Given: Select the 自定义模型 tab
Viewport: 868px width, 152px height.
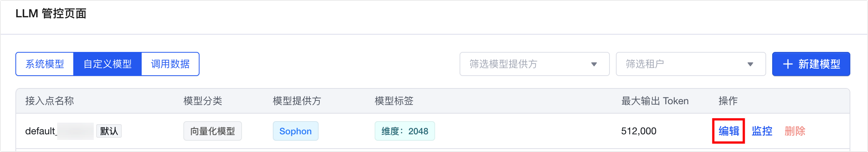Looking at the screenshot, I should click(107, 64).
